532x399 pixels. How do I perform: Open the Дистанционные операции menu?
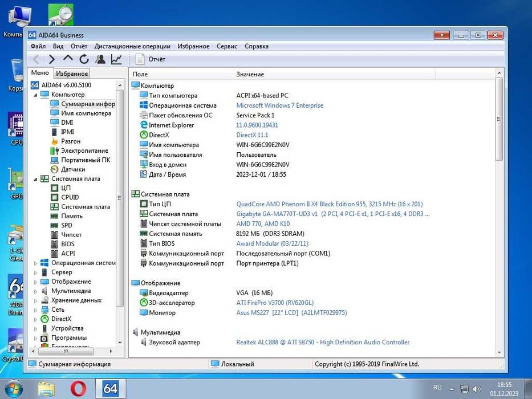(132, 46)
